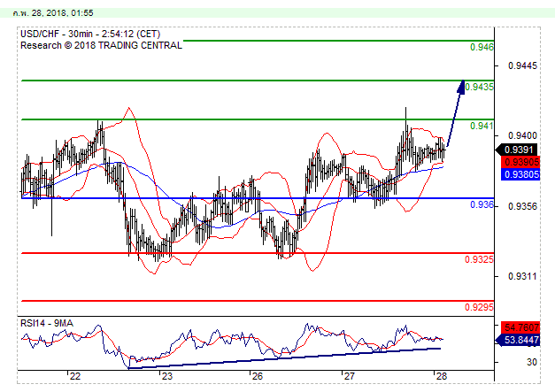This screenshot has height=392, width=555.
Task: Click the x-axis date label 22
Action: coord(75,376)
